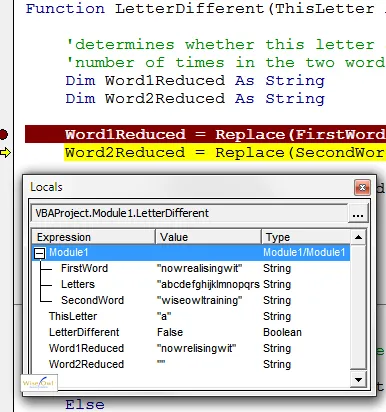Screen dimensions: 386x412
Task: Collapse the Module1 tree node
Action: [x=40, y=253]
